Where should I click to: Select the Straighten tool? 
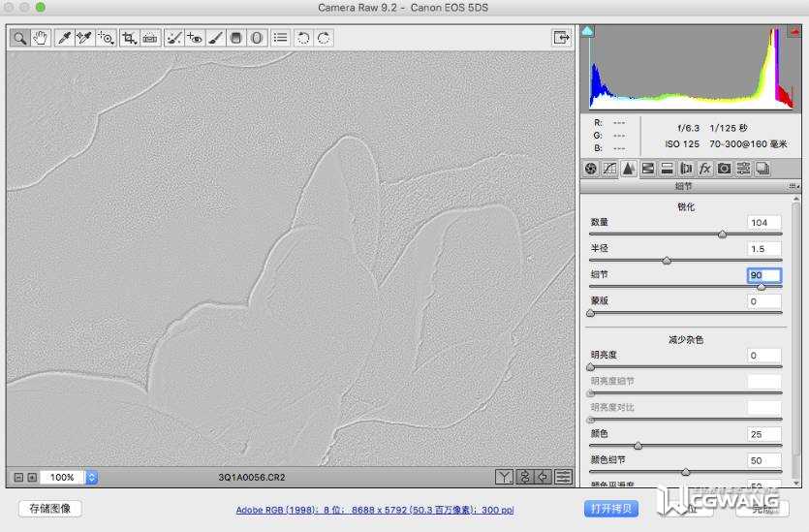[x=150, y=38]
